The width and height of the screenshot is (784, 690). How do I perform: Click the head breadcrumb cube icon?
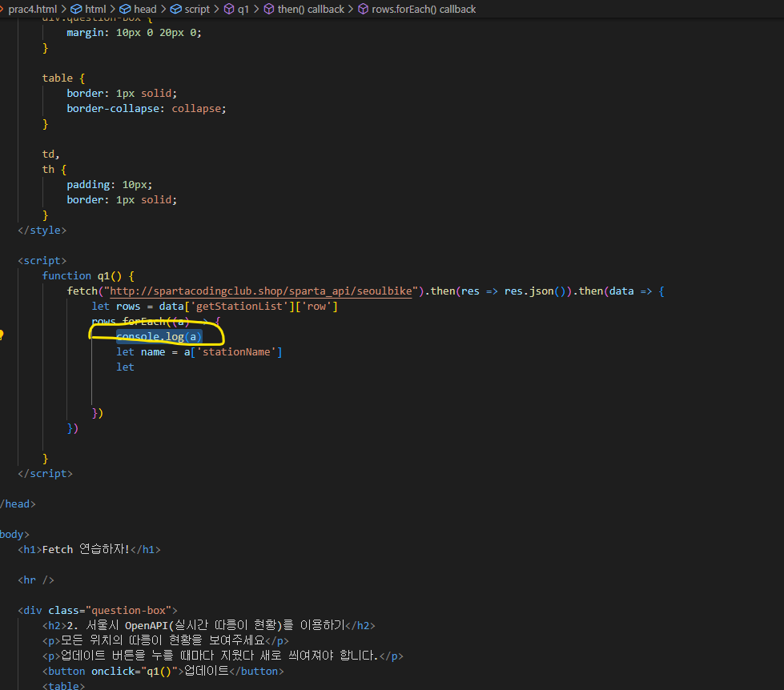point(125,9)
